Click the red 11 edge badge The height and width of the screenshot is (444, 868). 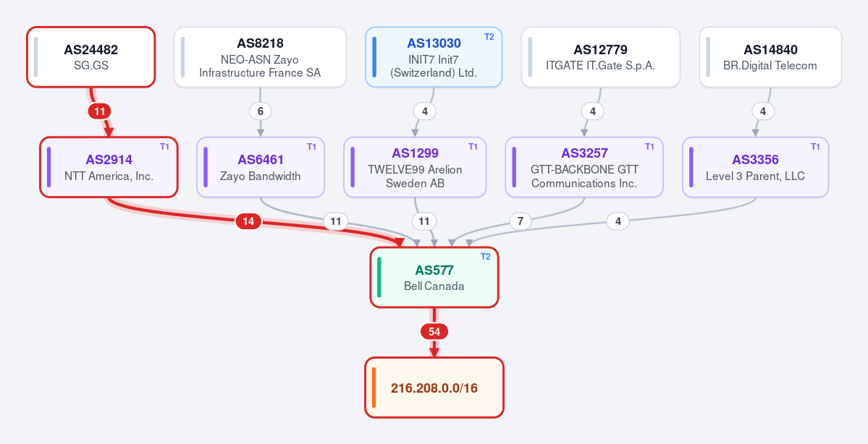tap(100, 111)
